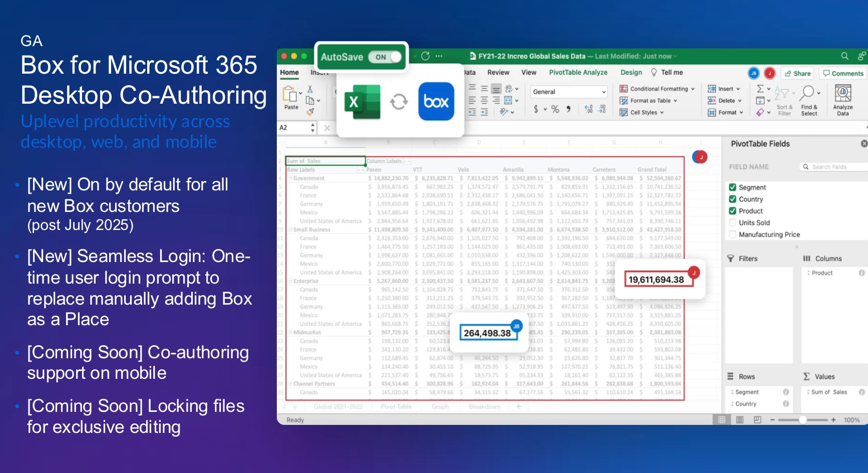Apply the percent style format
The width and height of the screenshot is (868, 473).
click(x=555, y=109)
